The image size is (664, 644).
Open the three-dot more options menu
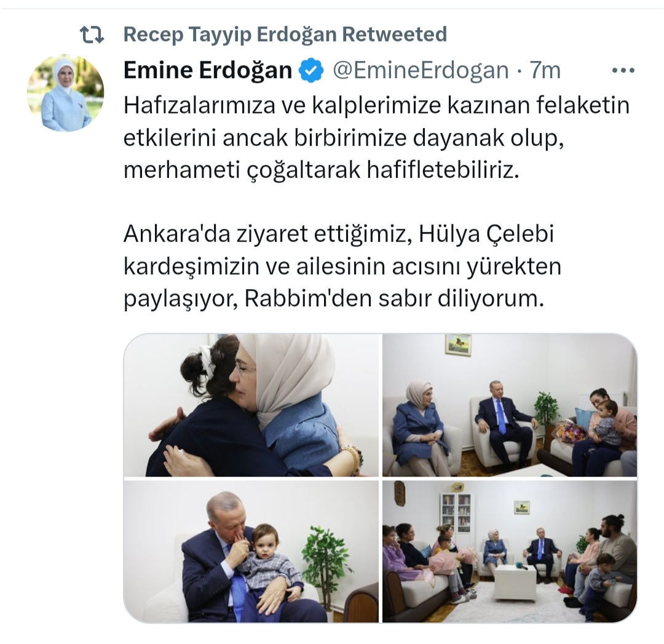623,70
